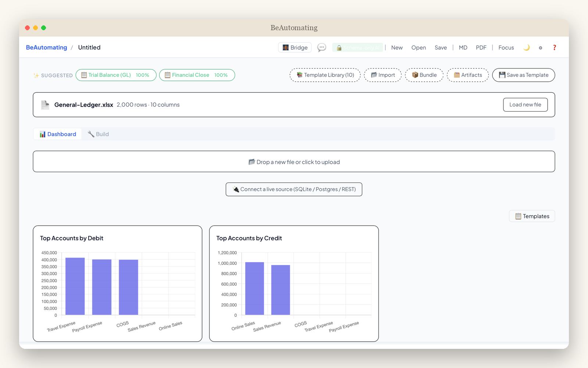This screenshot has width=588, height=368.
Task: Click the Online Sales credit bar
Action: [255, 289]
